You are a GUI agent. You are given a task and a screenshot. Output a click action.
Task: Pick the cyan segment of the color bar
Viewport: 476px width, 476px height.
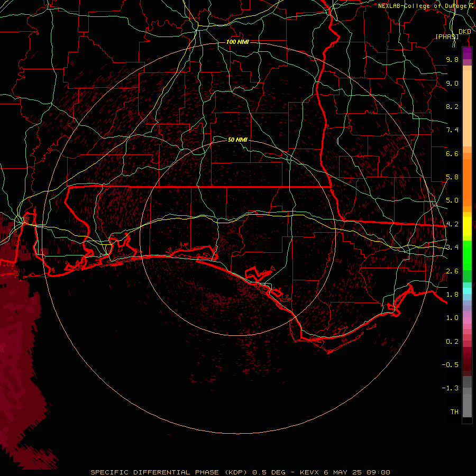click(467, 291)
